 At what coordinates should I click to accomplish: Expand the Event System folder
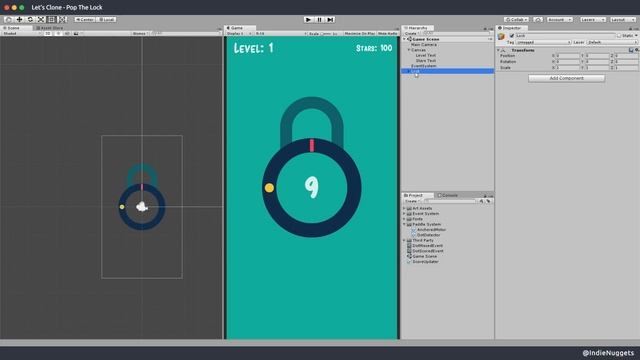pos(405,213)
